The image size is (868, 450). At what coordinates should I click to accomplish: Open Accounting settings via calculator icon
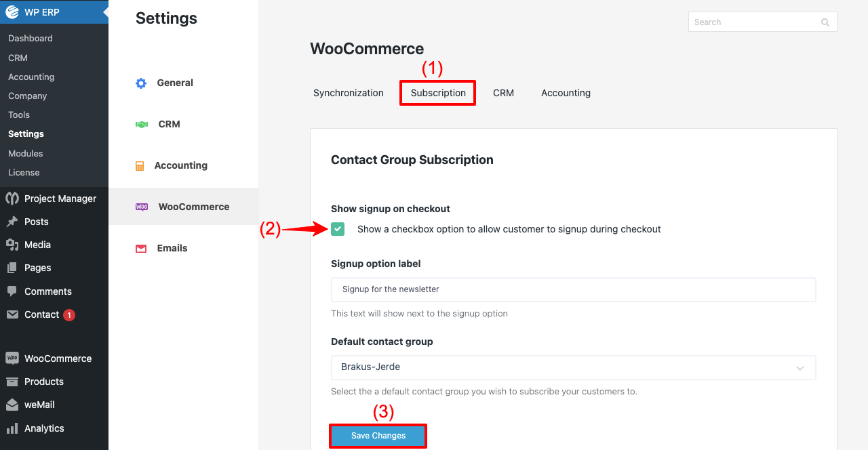coord(140,165)
